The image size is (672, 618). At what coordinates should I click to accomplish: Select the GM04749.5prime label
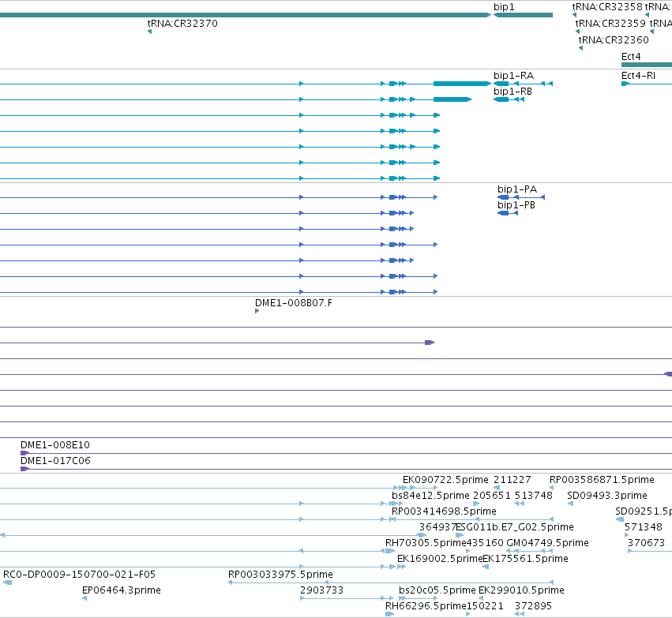pyautogui.click(x=547, y=542)
